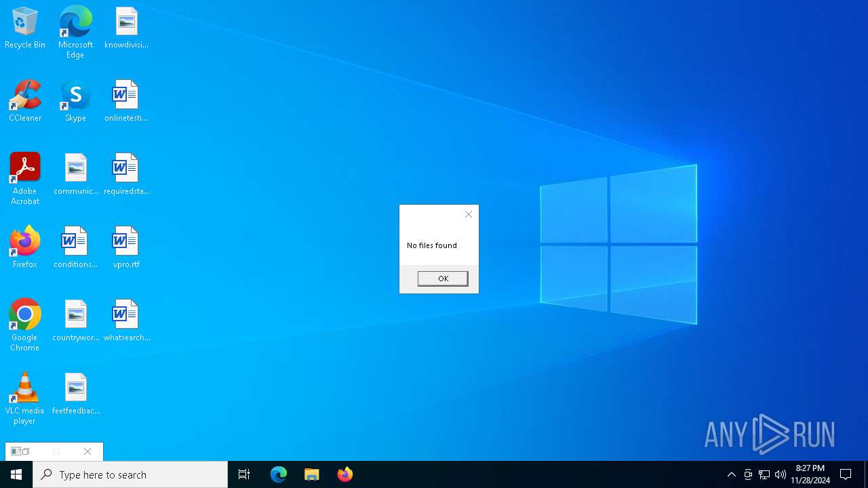Viewport: 868px width, 488px height.
Task: Open the notification center icon
Action: [x=846, y=474]
